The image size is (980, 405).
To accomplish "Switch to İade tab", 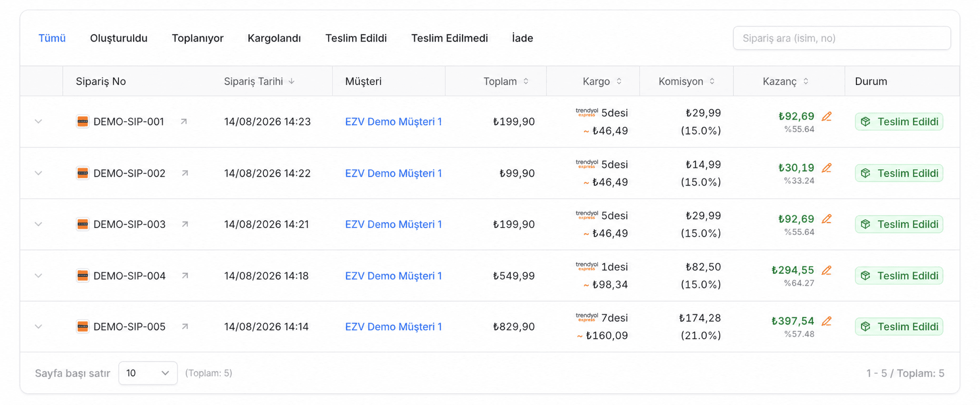I will pyautogui.click(x=522, y=38).
